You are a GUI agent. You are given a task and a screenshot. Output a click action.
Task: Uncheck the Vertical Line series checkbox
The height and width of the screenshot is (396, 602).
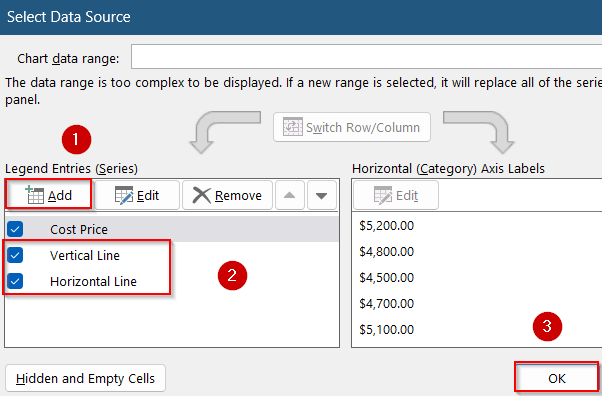pos(15,255)
